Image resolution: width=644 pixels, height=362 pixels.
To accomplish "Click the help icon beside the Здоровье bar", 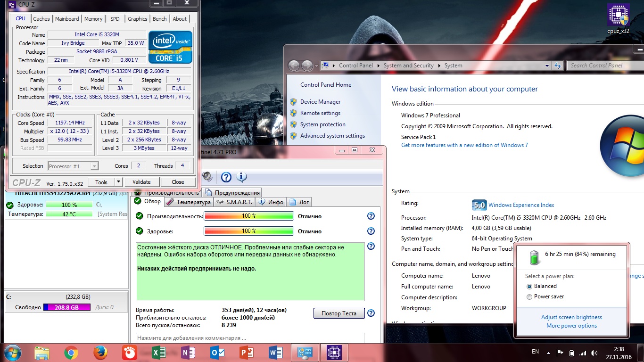I will point(371,231).
